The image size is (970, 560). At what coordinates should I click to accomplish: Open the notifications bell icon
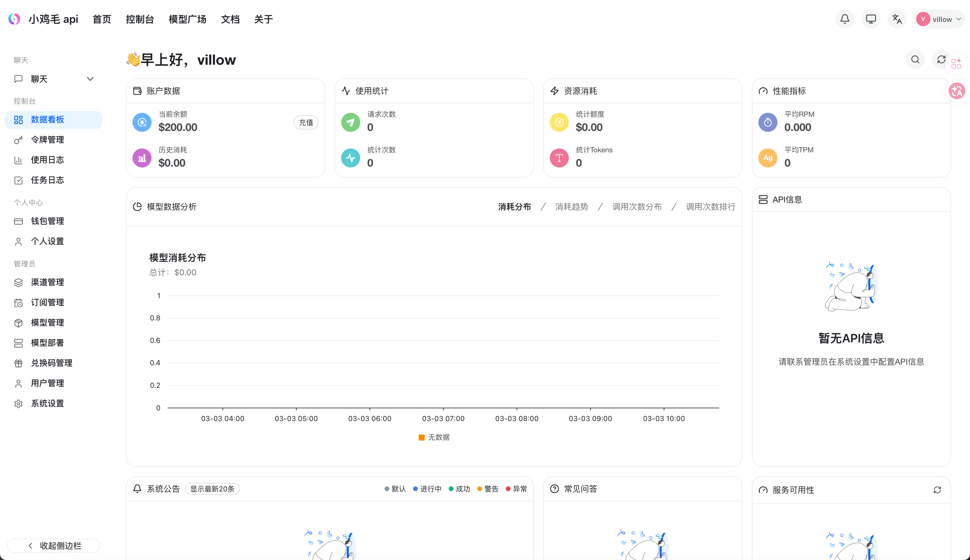pos(845,19)
